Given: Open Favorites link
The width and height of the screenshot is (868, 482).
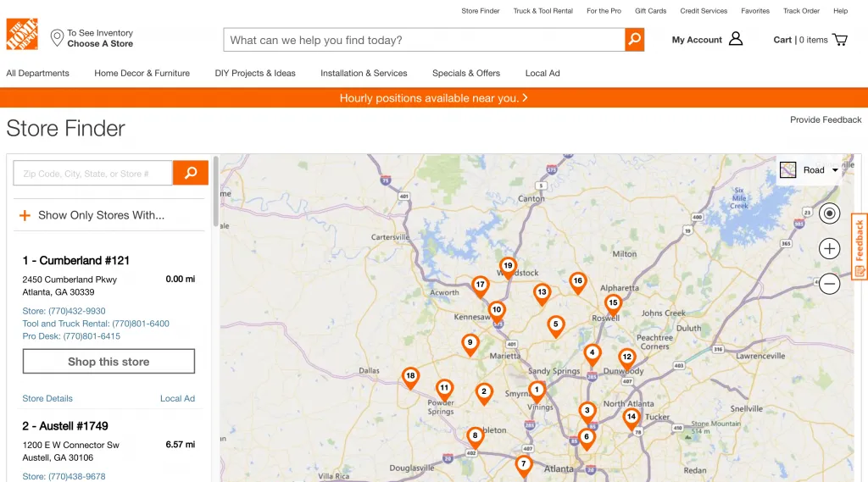Looking at the screenshot, I should point(755,11).
